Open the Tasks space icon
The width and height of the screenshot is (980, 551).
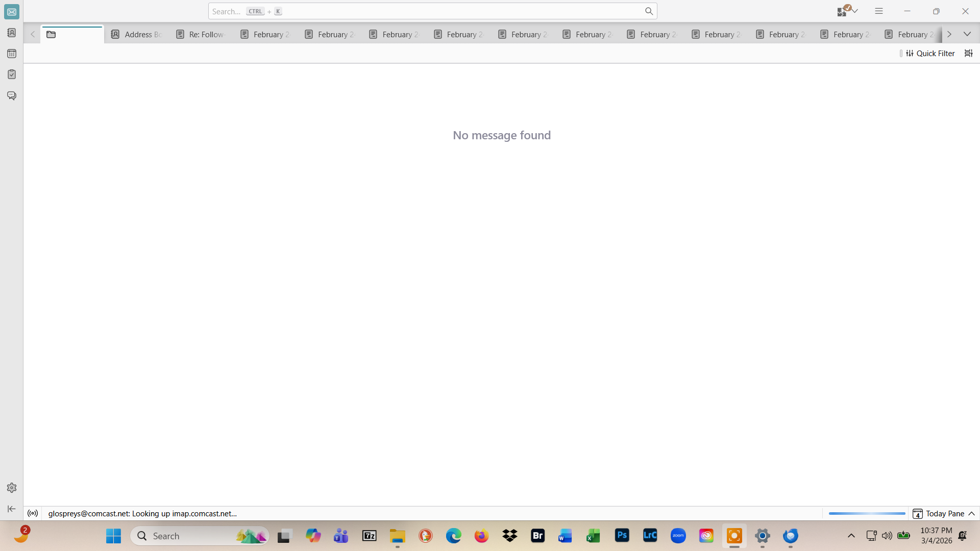click(x=12, y=74)
